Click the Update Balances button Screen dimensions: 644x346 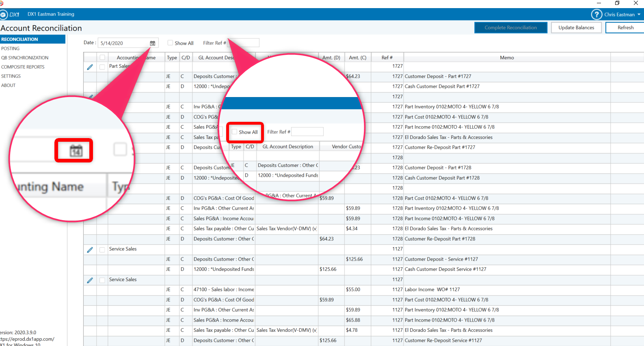tap(576, 28)
